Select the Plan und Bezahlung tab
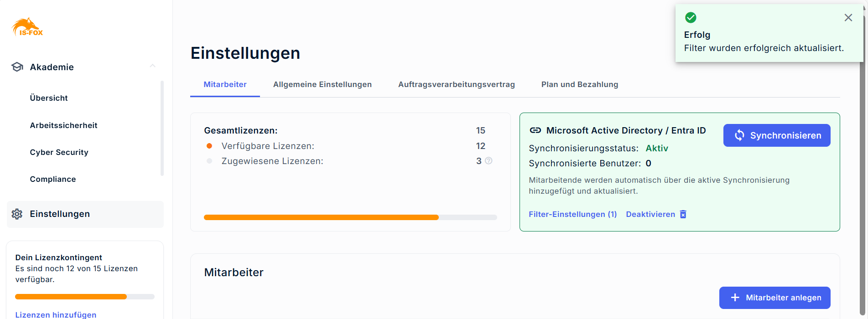868x319 pixels. tap(579, 84)
